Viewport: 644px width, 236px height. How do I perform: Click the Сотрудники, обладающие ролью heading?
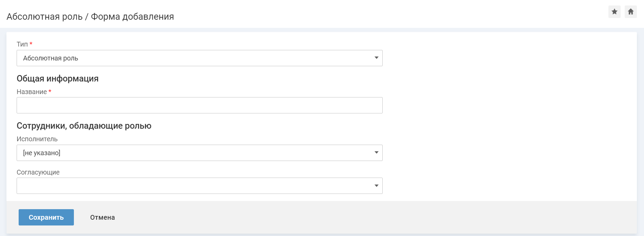(84, 126)
